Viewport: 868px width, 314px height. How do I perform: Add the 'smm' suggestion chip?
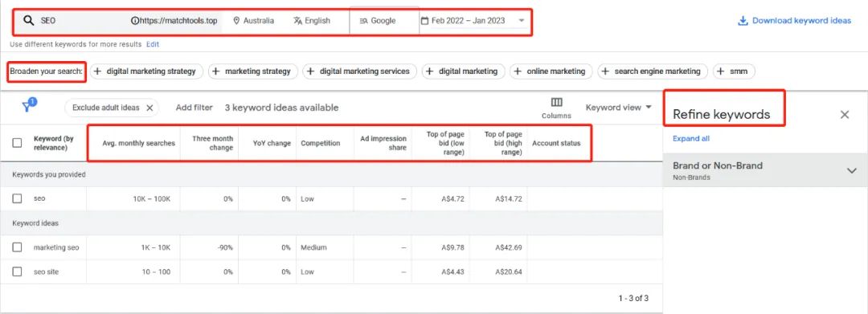(x=734, y=71)
